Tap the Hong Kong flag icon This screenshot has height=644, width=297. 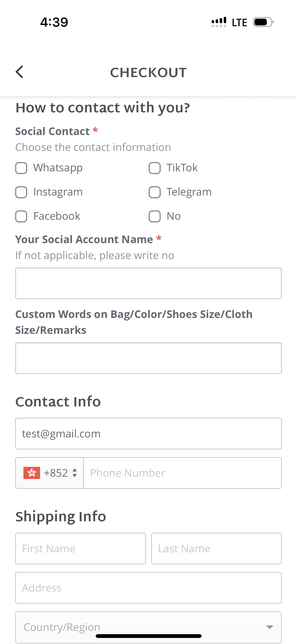pos(32,473)
